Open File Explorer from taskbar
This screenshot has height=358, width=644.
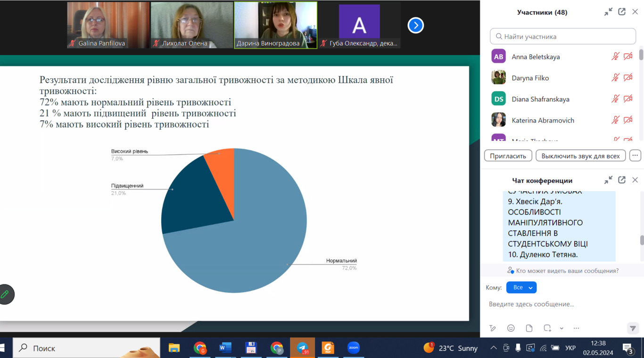(x=174, y=348)
